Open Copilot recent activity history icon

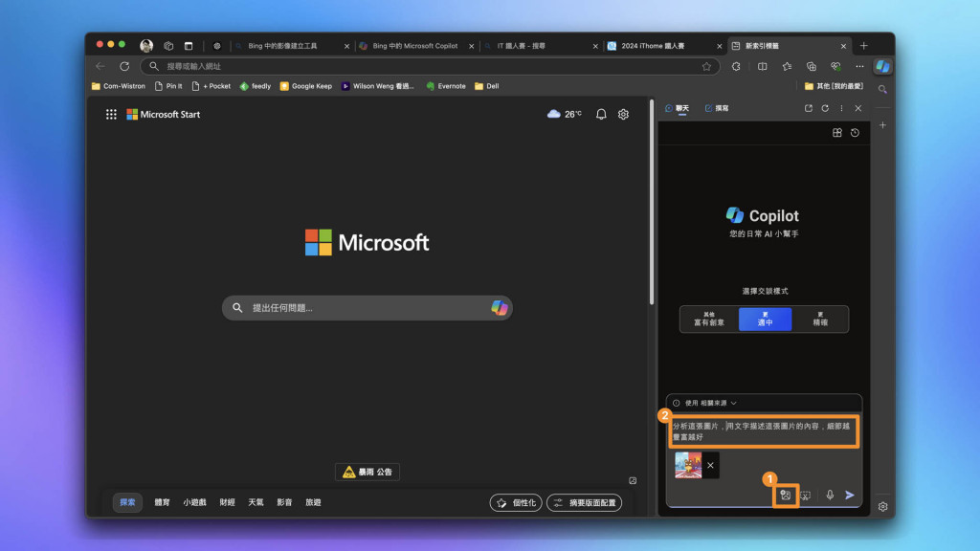(855, 132)
